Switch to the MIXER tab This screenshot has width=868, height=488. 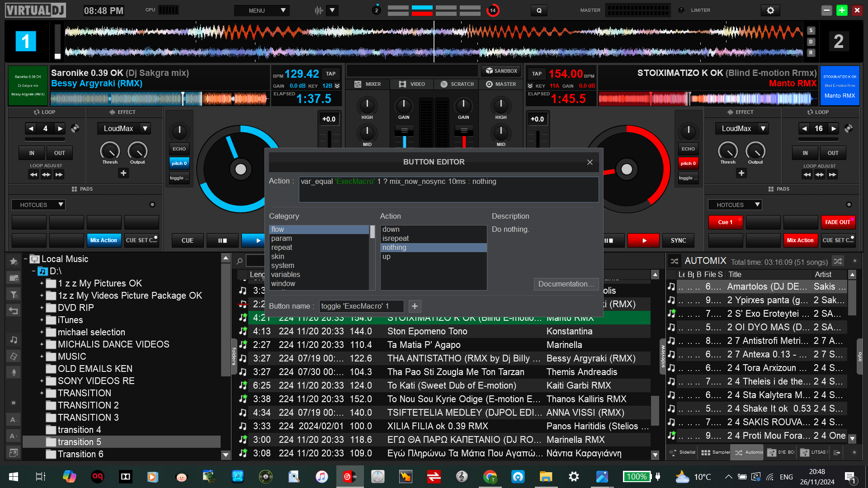click(x=368, y=84)
